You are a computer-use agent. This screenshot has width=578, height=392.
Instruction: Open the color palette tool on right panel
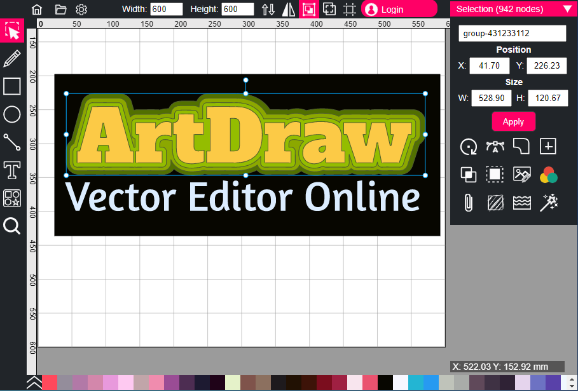click(547, 174)
